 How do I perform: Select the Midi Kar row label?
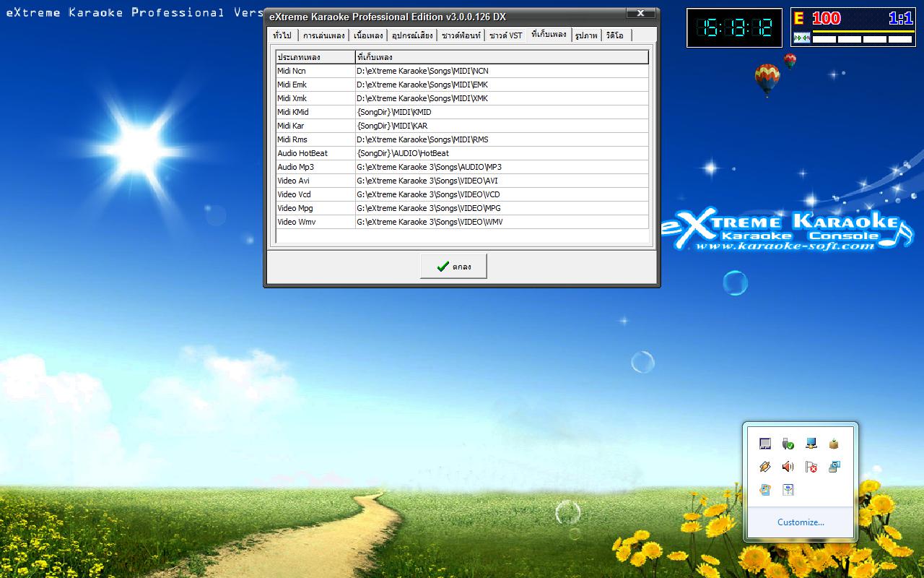point(315,126)
